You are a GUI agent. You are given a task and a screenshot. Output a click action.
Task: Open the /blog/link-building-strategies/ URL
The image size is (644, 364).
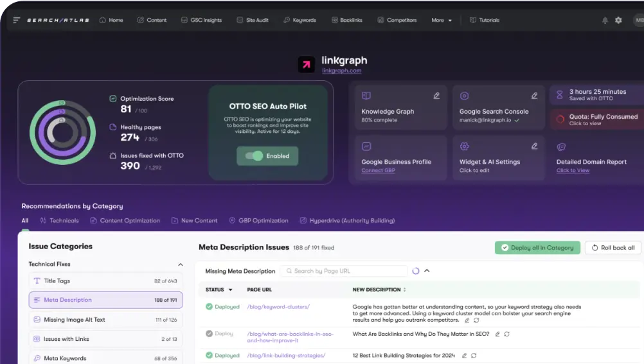point(286,356)
